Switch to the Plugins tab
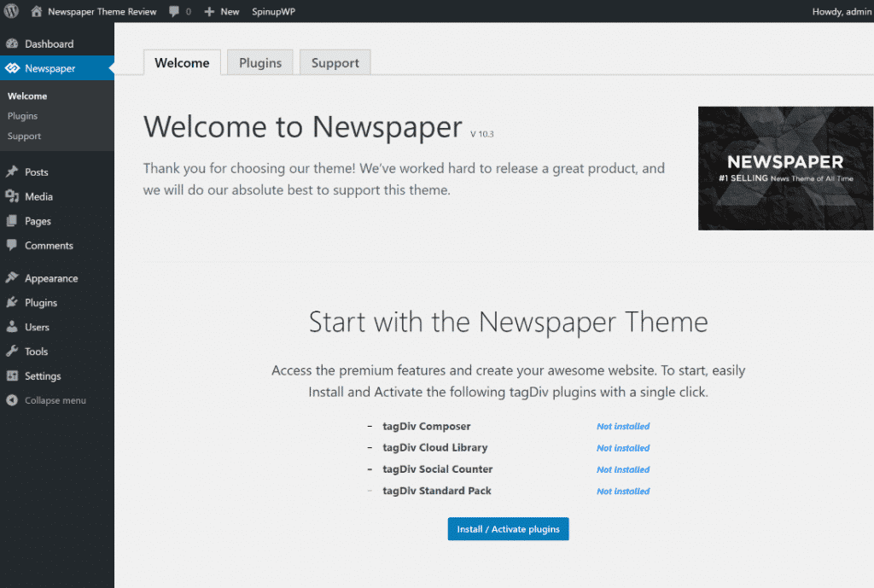This screenshot has width=874, height=588. point(260,62)
